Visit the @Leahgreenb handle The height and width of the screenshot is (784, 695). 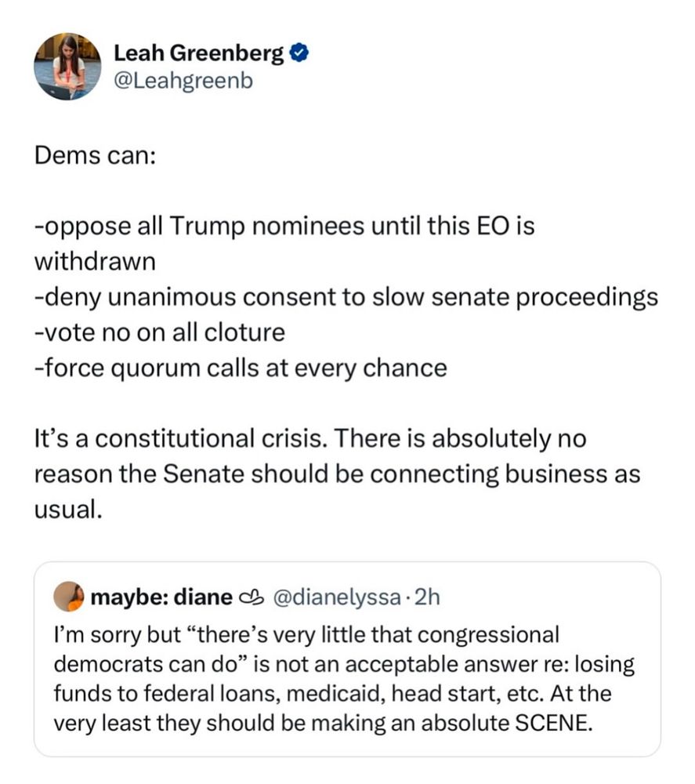point(183,80)
